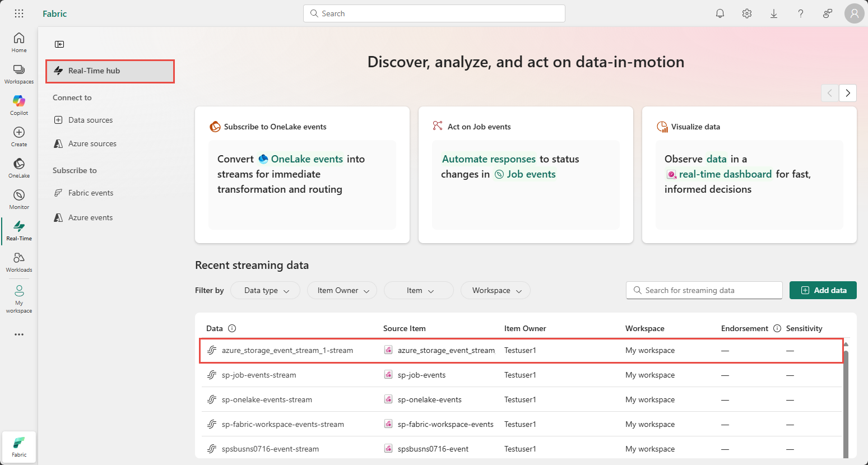Open the Fabric experience switcher

19,447
